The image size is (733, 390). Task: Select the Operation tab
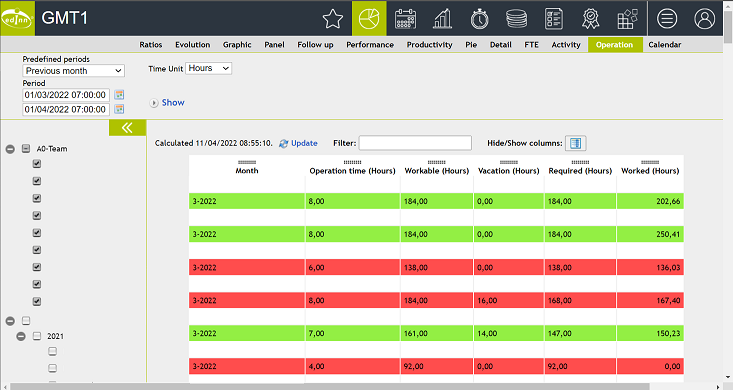(x=614, y=45)
